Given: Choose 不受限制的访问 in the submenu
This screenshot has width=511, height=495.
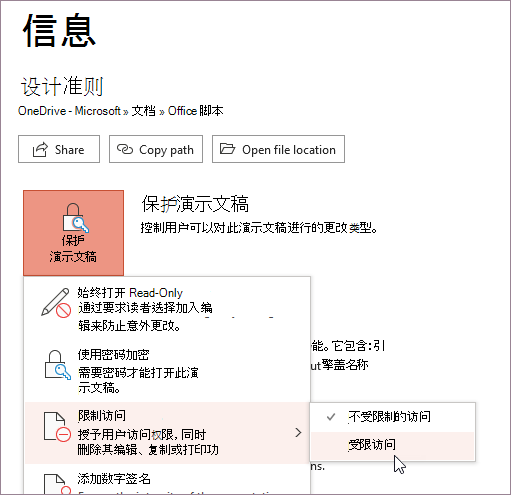Looking at the screenshot, I should [392, 417].
